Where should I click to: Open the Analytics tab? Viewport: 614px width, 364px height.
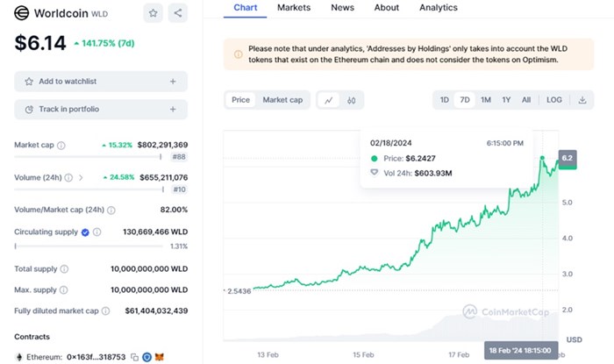(439, 7)
